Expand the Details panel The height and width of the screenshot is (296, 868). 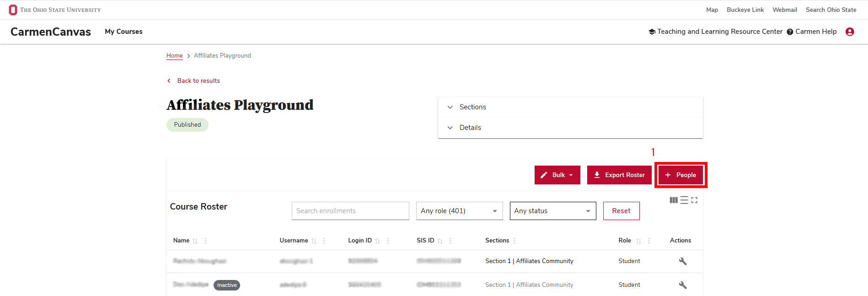570,128
